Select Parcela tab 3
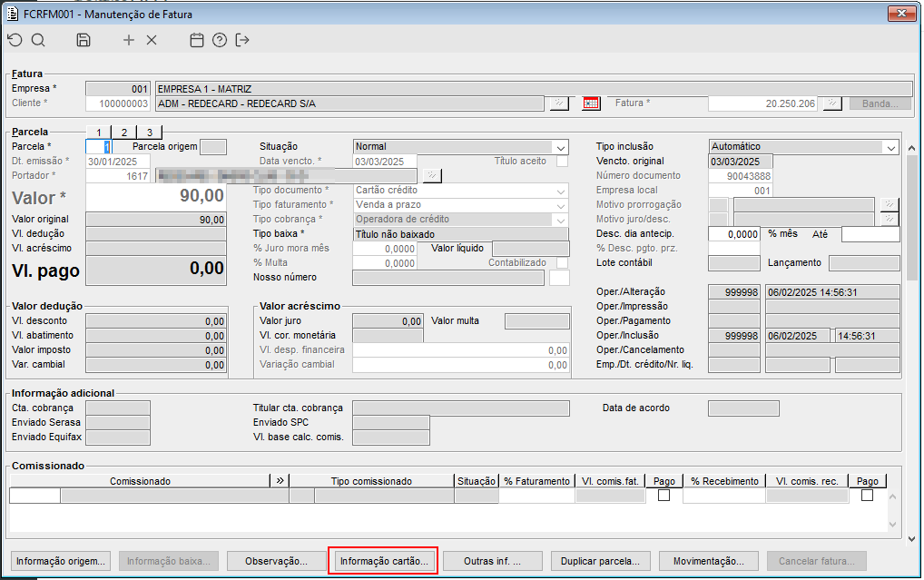Viewport: 924px width, 580px height. click(150, 132)
